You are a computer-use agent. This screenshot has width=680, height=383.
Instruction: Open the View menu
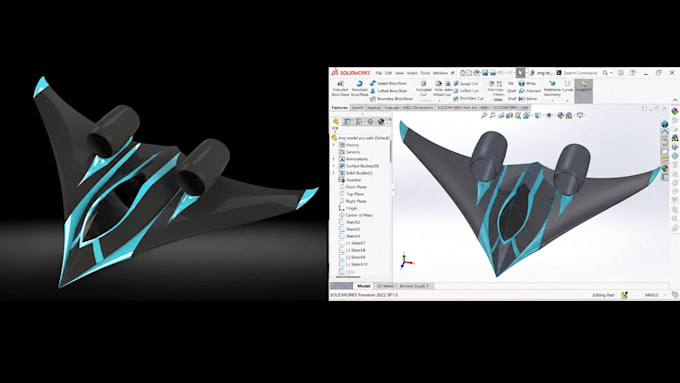coord(399,73)
